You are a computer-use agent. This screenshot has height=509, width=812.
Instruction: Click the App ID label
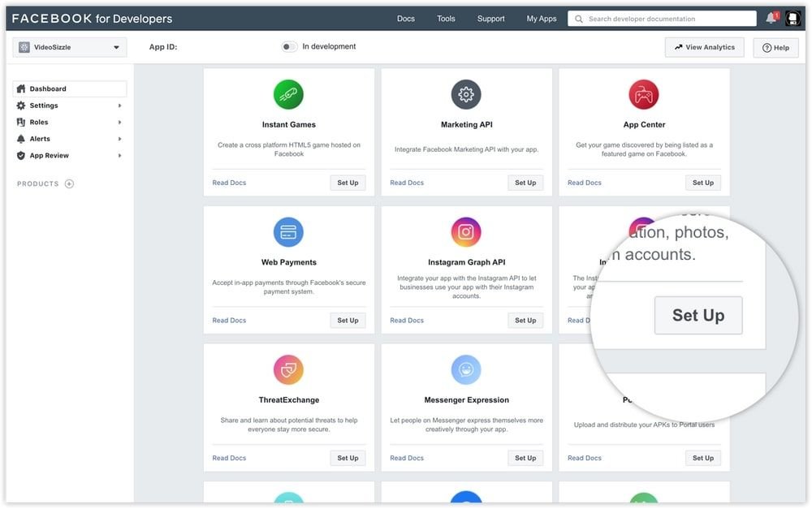pos(163,47)
